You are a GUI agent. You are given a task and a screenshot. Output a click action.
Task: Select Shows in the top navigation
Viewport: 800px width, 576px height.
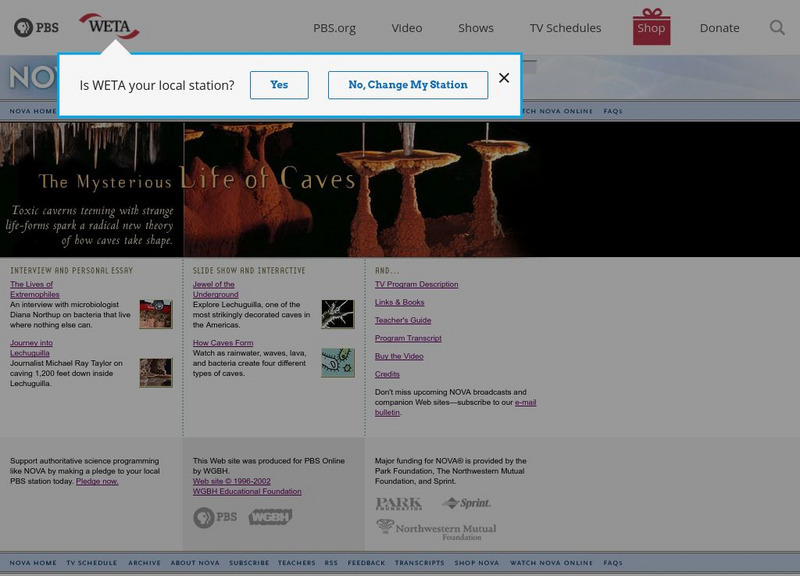tap(476, 27)
